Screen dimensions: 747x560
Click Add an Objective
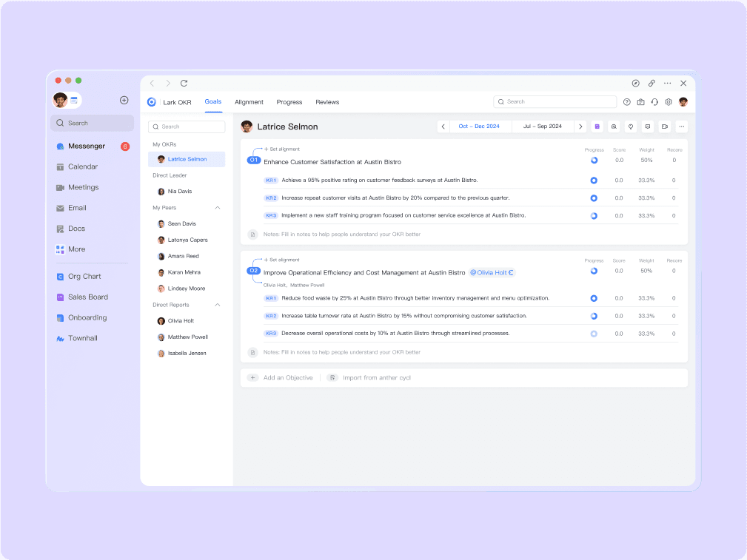point(280,377)
